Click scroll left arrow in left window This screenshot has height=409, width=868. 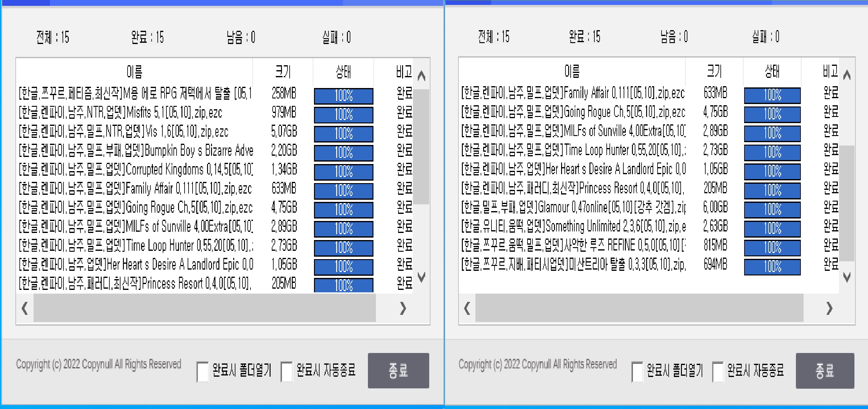(25, 308)
